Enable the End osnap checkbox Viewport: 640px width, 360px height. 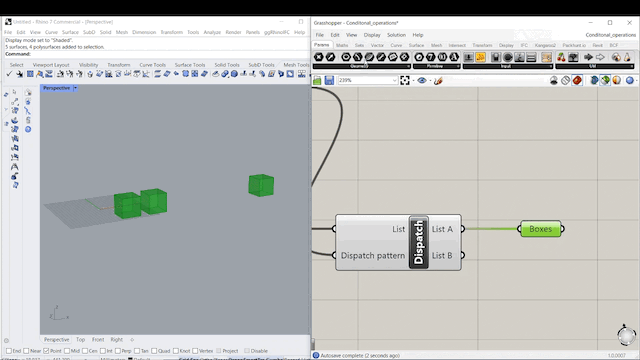coord(9,351)
